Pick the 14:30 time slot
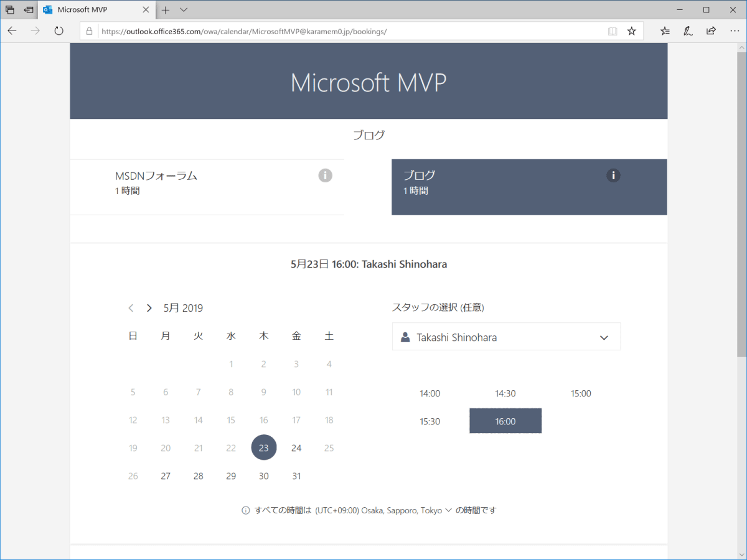This screenshot has height=560, width=747. click(505, 393)
